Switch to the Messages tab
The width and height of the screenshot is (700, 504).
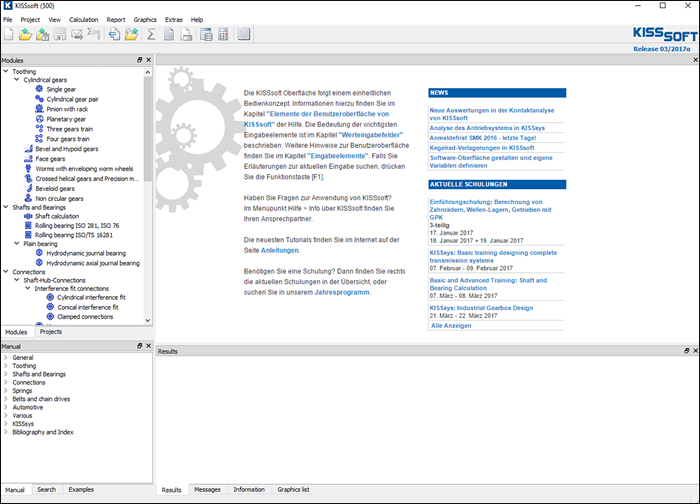coord(207,489)
